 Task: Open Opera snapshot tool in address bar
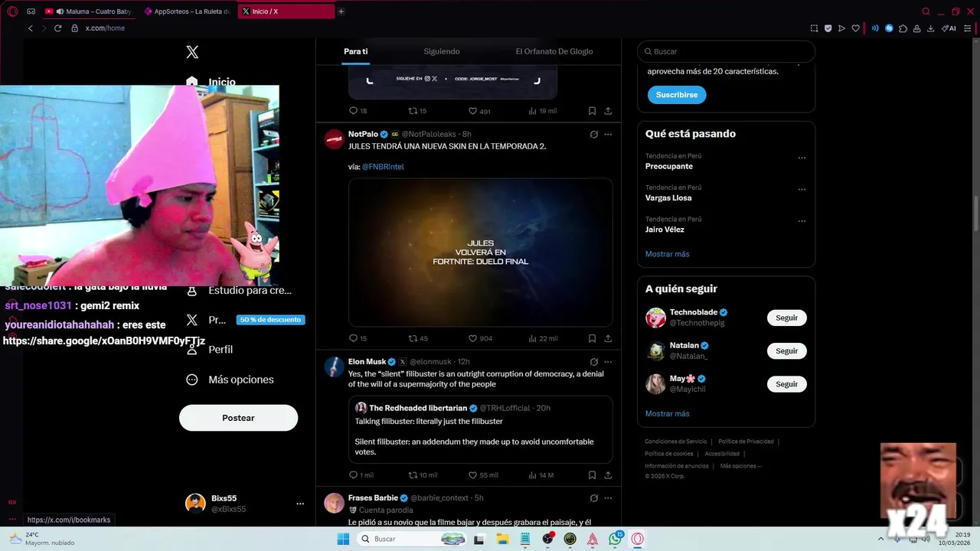click(x=814, y=28)
